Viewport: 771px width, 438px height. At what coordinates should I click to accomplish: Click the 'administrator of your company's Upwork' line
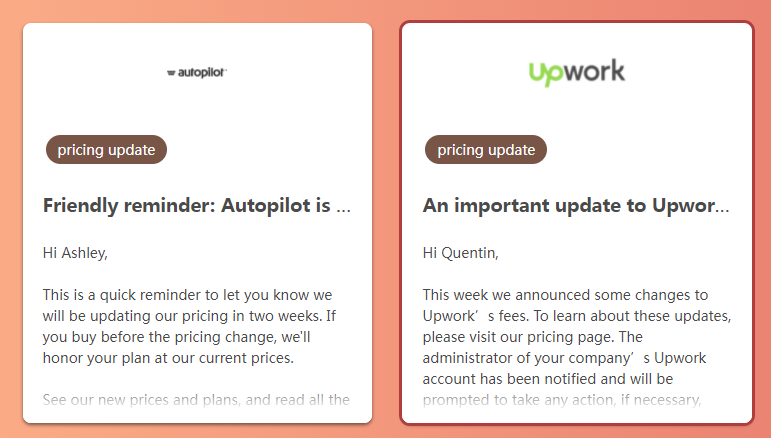pyautogui.click(x=564, y=358)
